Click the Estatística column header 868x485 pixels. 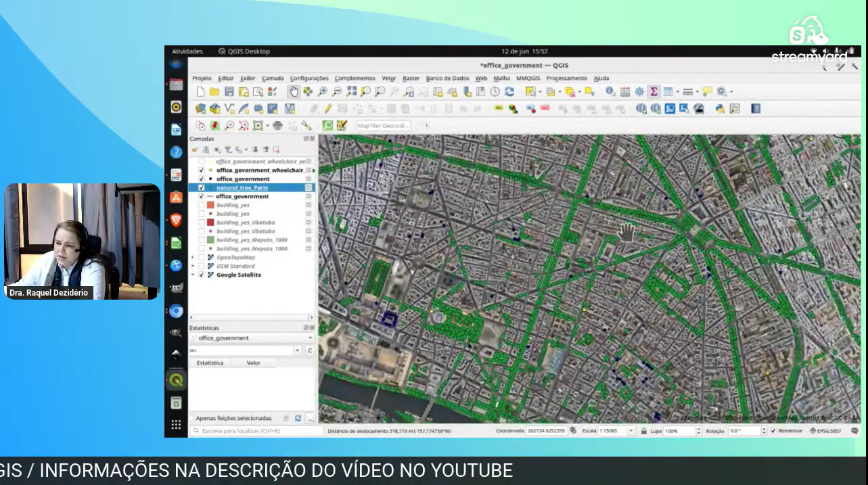(210, 363)
